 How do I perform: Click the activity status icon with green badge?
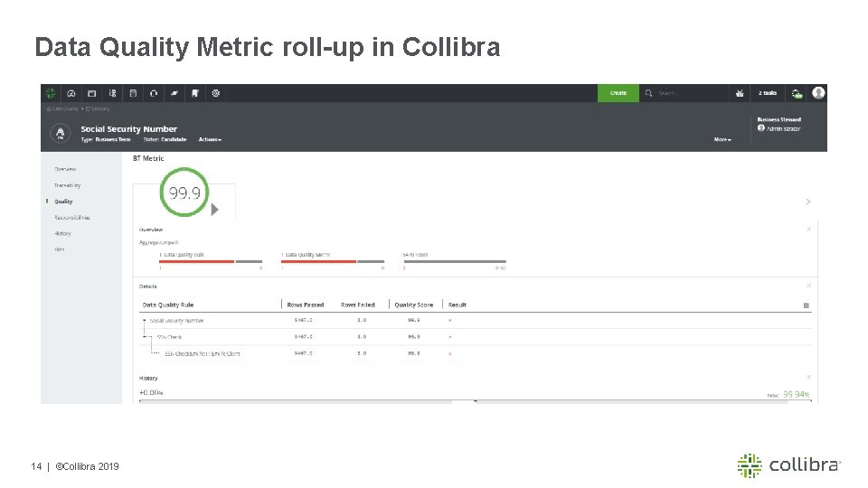[x=797, y=93]
